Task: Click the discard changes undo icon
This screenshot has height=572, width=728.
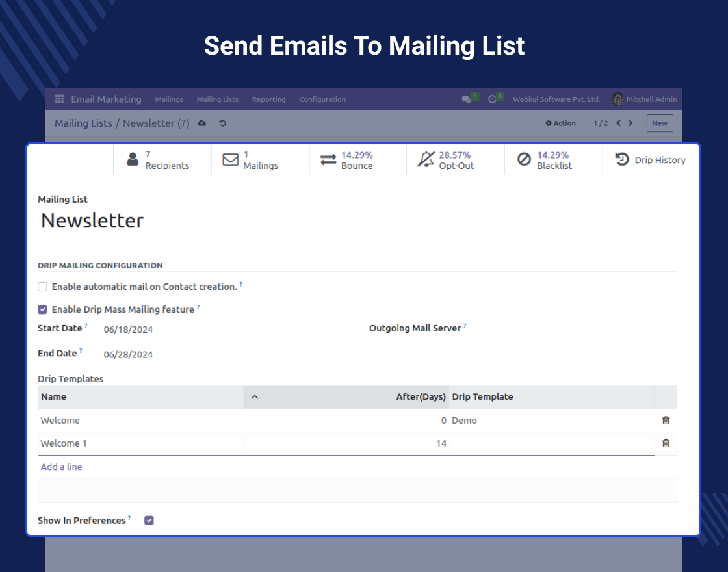Action: [x=223, y=123]
